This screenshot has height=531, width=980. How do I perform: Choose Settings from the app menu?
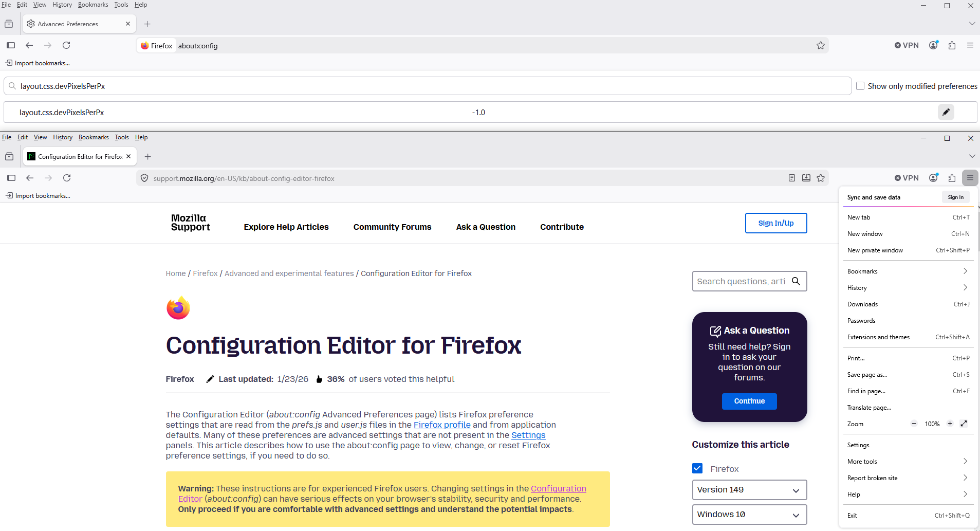click(x=909, y=445)
